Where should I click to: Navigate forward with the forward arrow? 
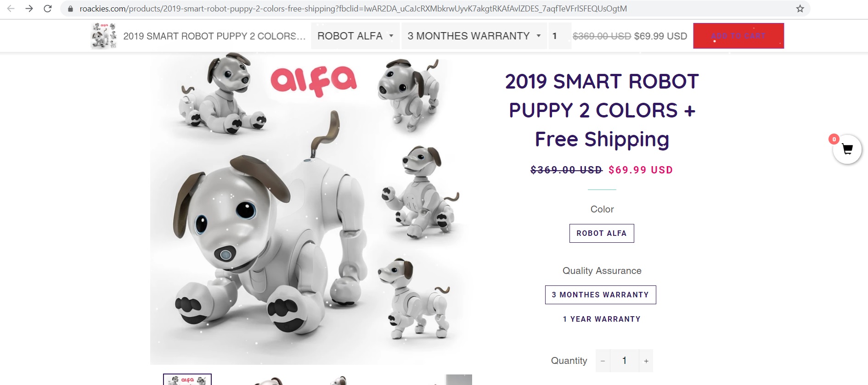[29, 8]
